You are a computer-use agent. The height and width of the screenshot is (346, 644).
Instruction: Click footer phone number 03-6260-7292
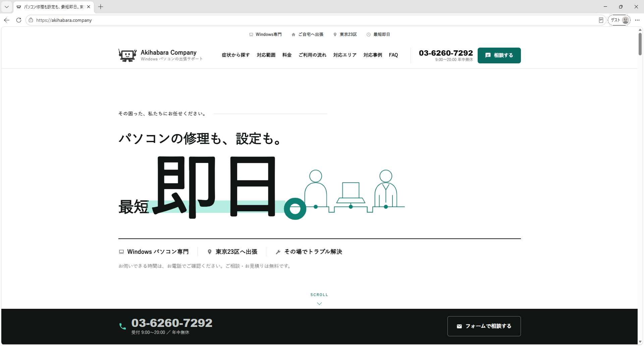click(172, 323)
